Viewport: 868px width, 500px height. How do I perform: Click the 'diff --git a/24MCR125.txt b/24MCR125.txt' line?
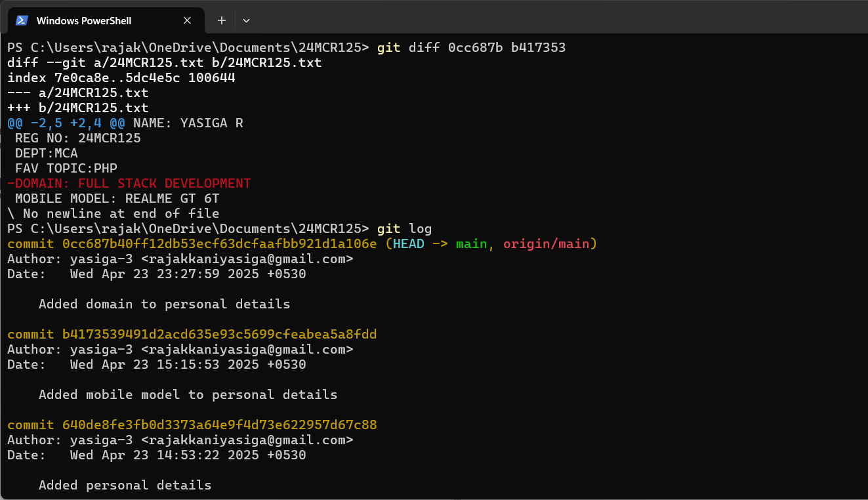click(x=165, y=63)
